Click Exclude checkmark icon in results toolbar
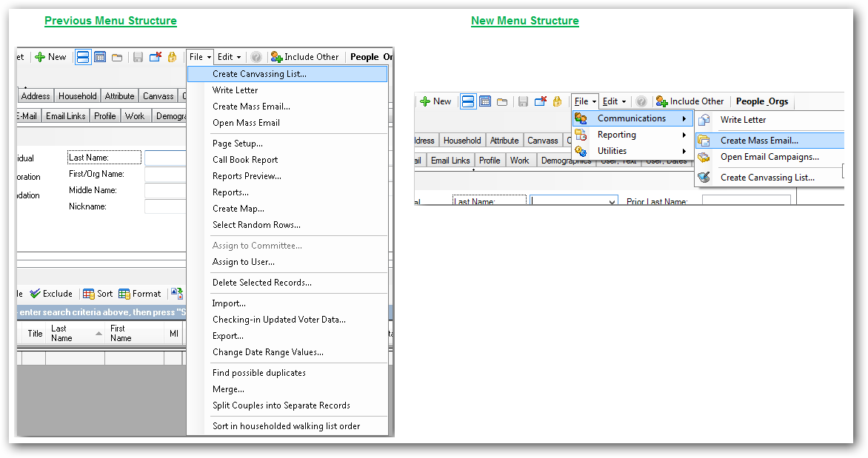868x458 pixels. point(34,294)
